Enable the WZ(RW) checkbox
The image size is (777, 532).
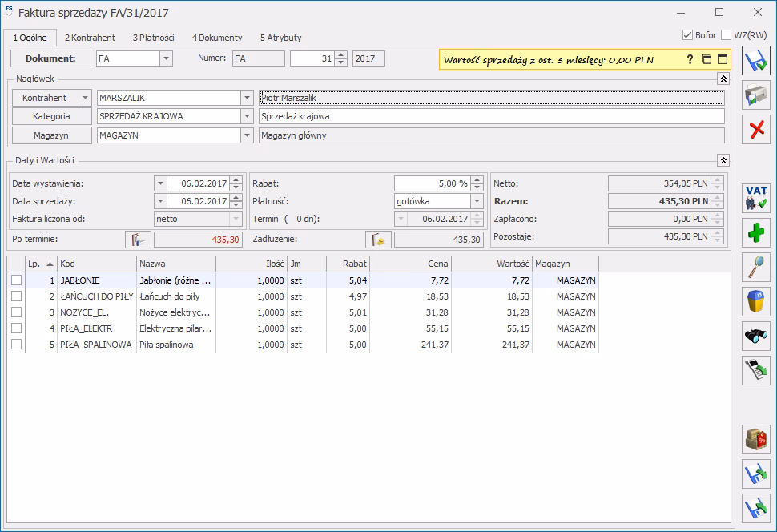click(x=726, y=35)
